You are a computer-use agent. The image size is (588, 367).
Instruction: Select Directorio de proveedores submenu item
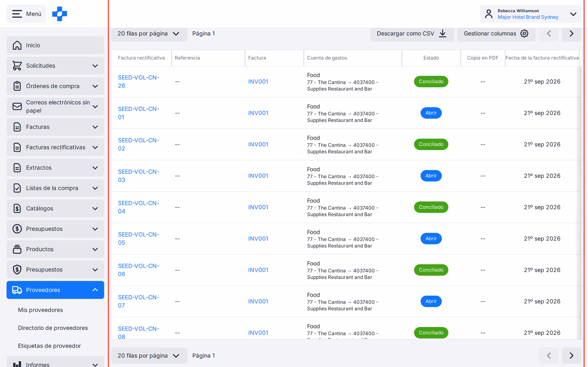(53, 328)
